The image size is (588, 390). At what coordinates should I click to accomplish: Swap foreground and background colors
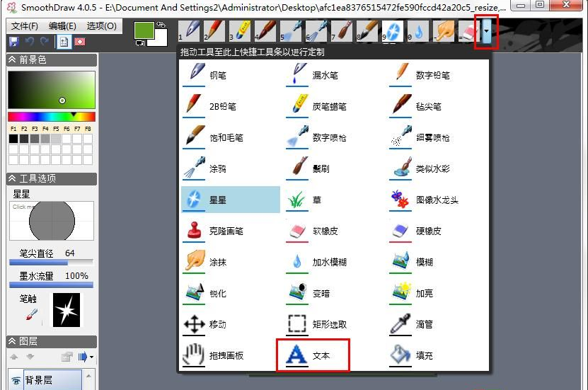pyautogui.click(x=160, y=25)
